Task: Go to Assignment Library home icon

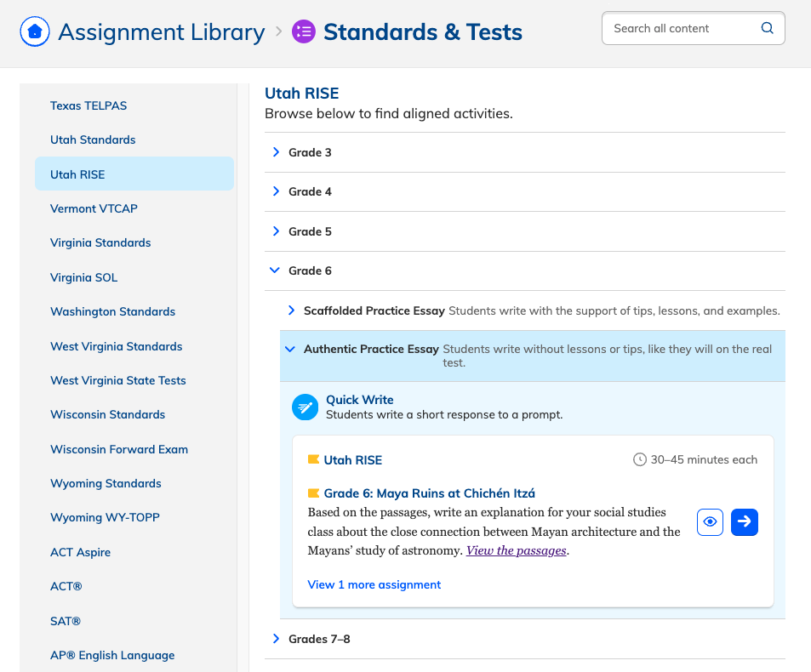Action: (35, 31)
